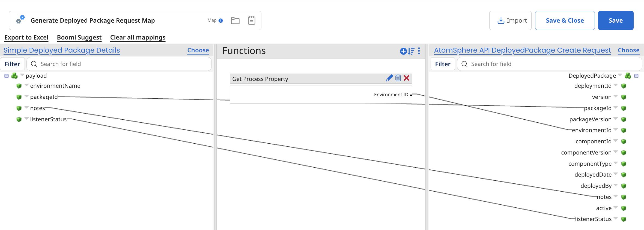The height and width of the screenshot is (230, 644).
Task: Collapse the DeployedPackage destination element
Action: pos(636,76)
